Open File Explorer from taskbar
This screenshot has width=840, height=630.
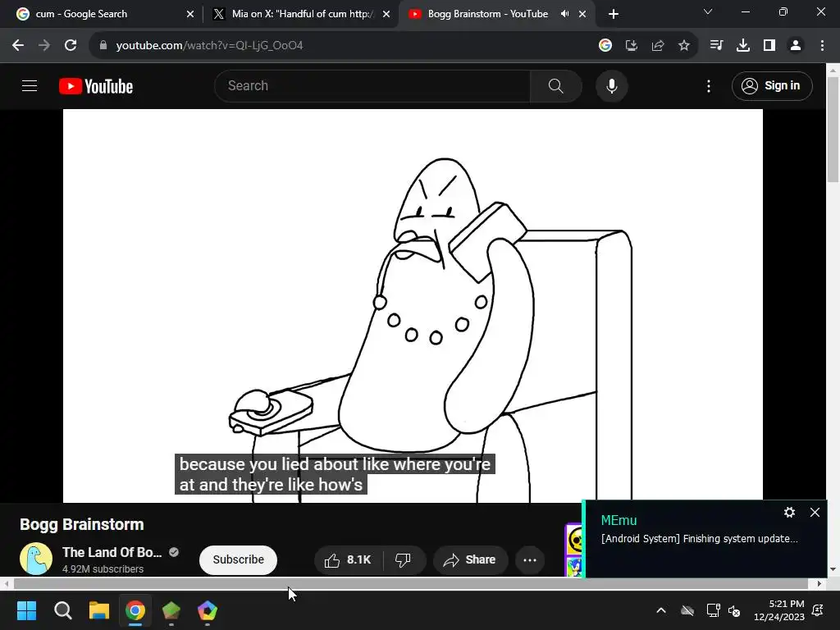(99, 610)
